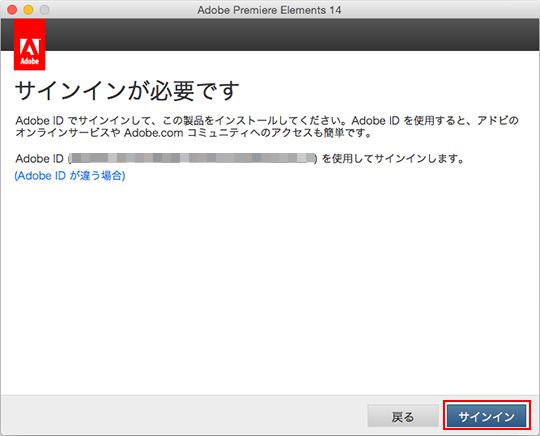Click the gray footer bar beside 戻る
The image size is (540, 436).
(183, 415)
